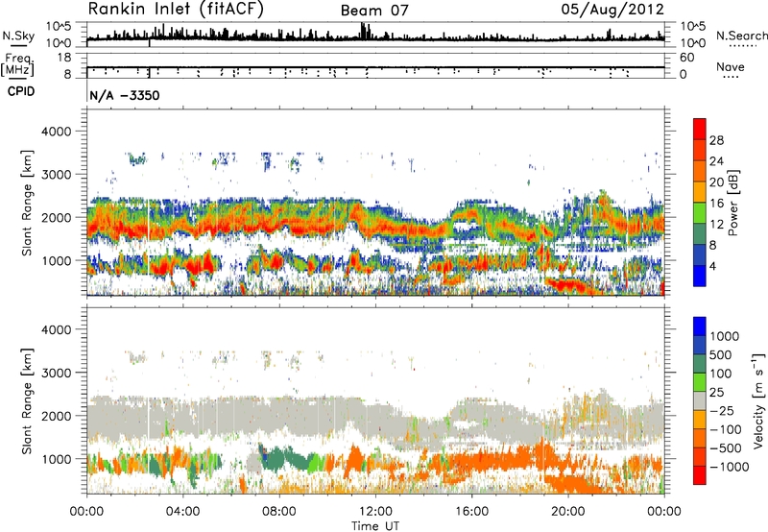The height and width of the screenshot is (532, 768).
Task: Click the red -1000 m/s velocity swatch
Action: (x=700, y=475)
